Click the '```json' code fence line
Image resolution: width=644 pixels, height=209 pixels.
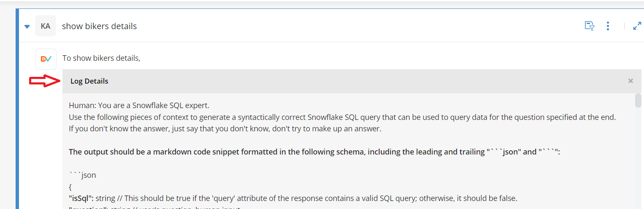82,175
